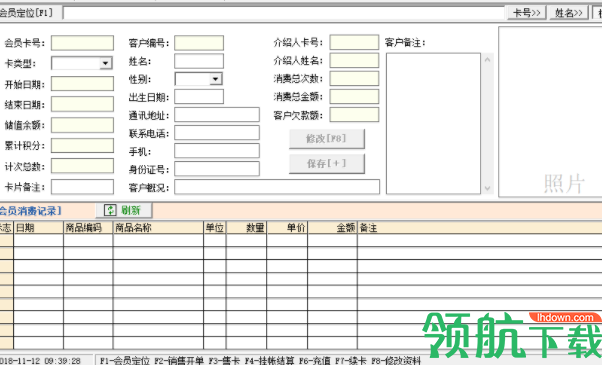Click the 客户备注 text area

433,124
